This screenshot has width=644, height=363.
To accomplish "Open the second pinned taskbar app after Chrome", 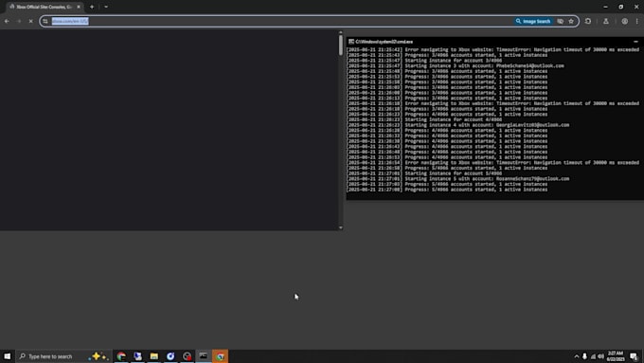I will click(x=137, y=356).
